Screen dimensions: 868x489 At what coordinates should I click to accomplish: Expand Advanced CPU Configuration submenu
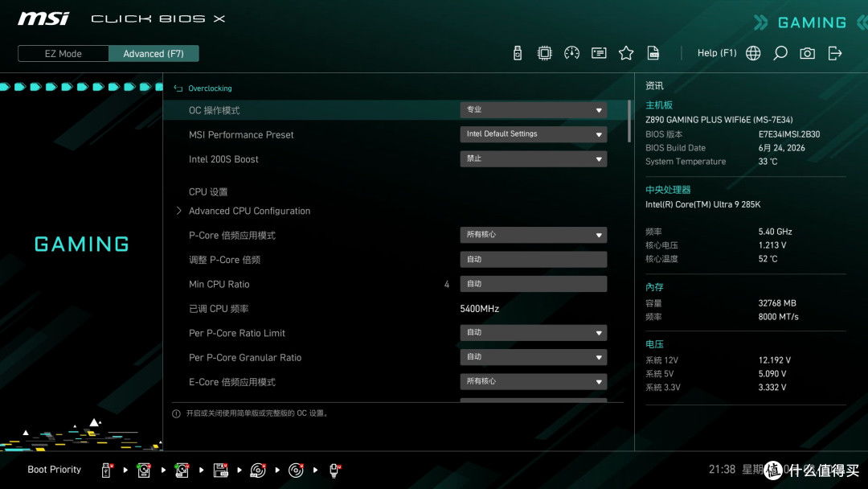(249, 211)
